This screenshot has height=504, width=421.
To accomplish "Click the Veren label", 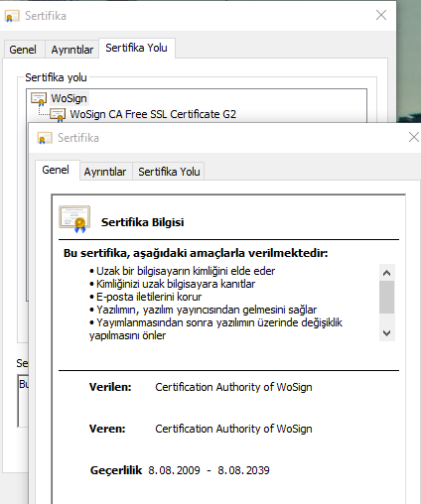I will tap(107, 429).
